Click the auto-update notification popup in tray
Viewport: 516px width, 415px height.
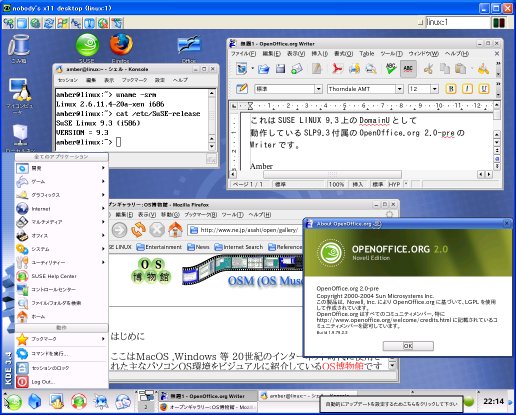(391, 404)
